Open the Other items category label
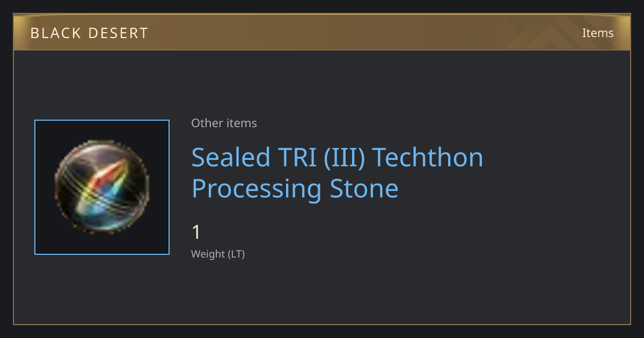The width and height of the screenshot is (644, 338). 224,123
